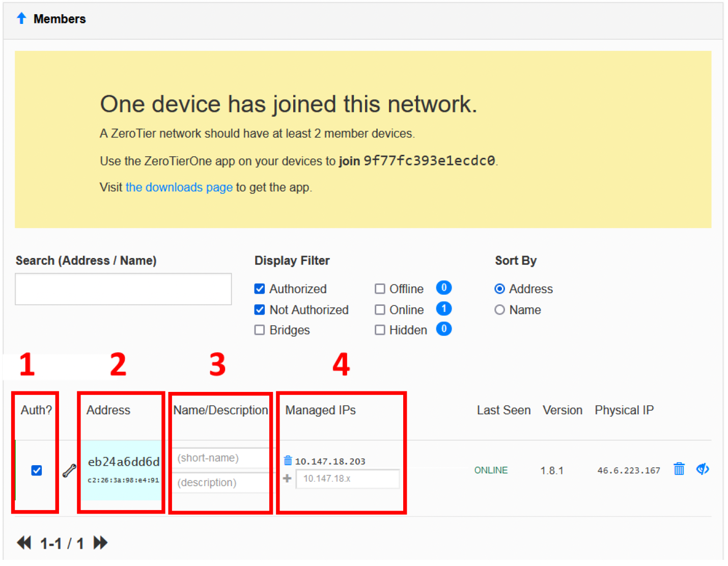Viewport: 728px width, 566px height.
Task: Delete member using the trash icon beside Physical IP
Action: (x=679, y=469)
